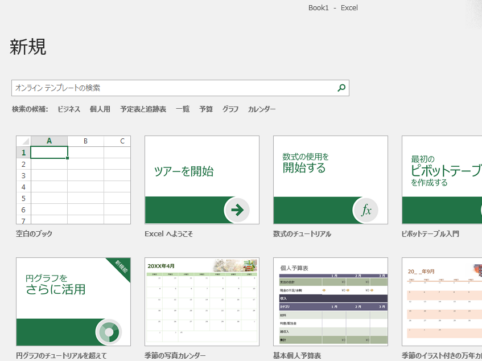Click the 数式のチュートリアル label
The height and width of the screenshot is (361, 482).
[x=302, y=234]
